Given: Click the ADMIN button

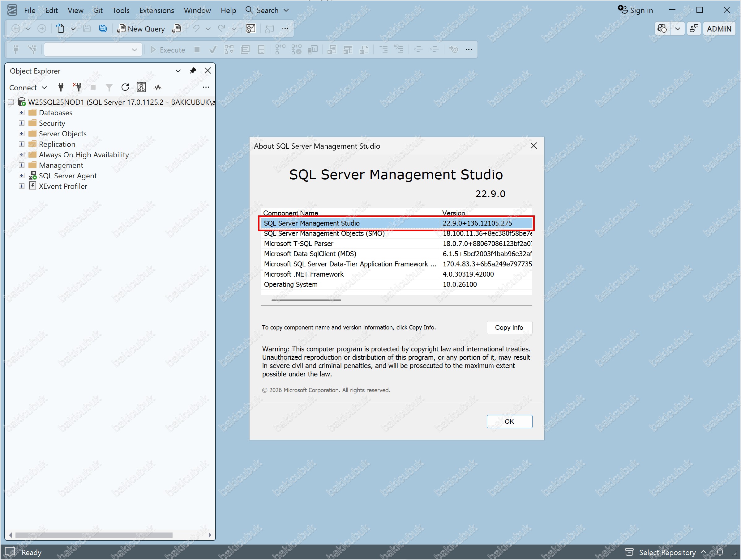Looking at the screenshot, I should tap(719, 29).
